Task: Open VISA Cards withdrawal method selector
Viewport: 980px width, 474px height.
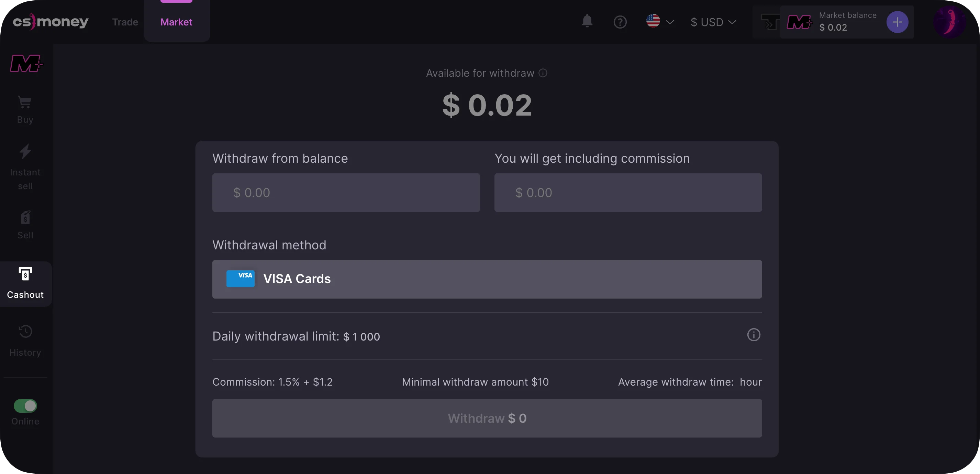Action: (x=487, y=279)
